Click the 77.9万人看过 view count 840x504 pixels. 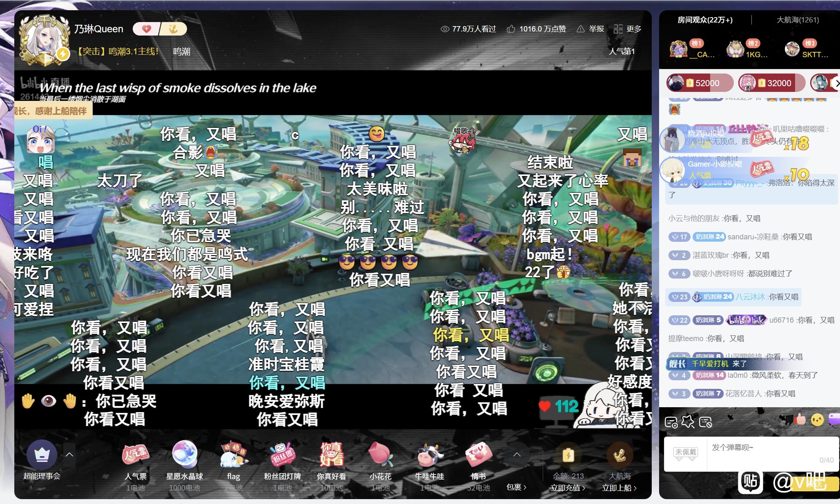point(474,29)
